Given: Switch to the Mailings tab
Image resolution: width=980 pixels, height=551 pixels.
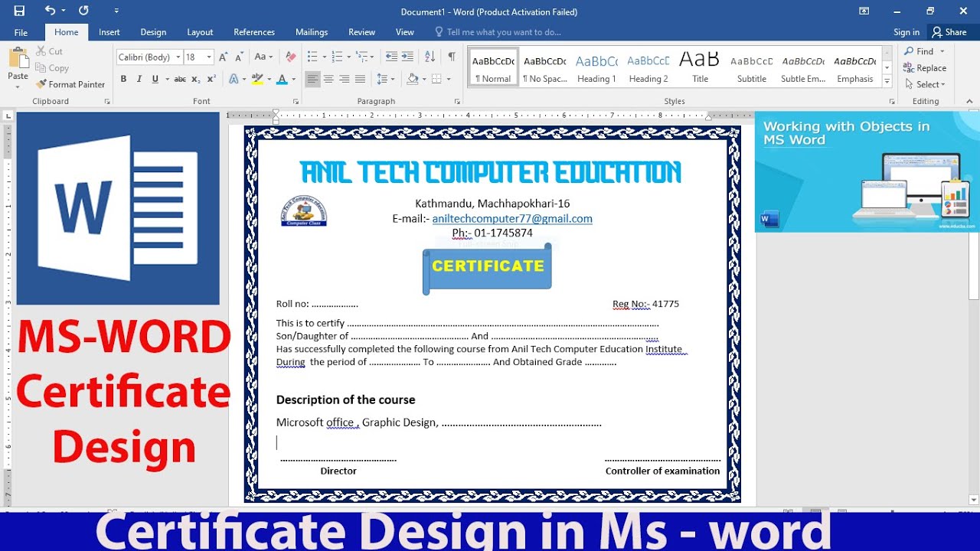Looking at the screenshot, I should click(x=312, y=32).
